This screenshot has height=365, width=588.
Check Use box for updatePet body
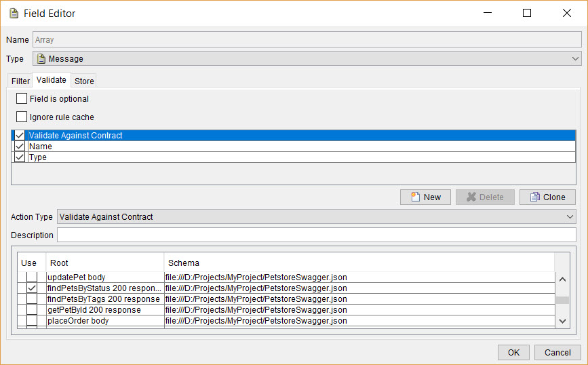(x=32, y=277)
